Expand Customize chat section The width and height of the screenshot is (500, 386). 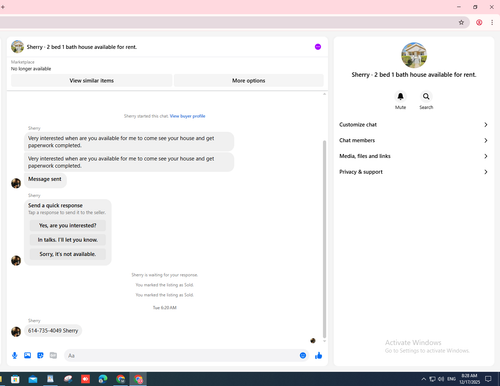414,125
